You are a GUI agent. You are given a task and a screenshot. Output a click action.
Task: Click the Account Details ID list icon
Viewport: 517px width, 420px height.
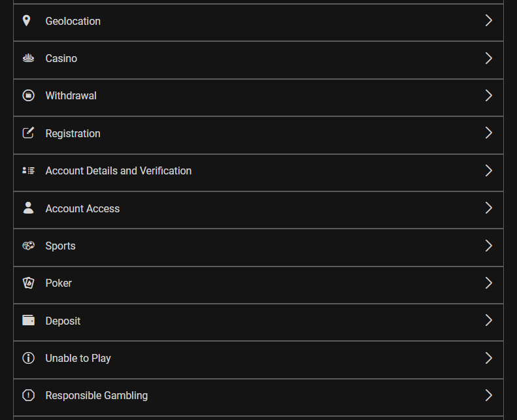pyautogui.click(x=28, y=170)
